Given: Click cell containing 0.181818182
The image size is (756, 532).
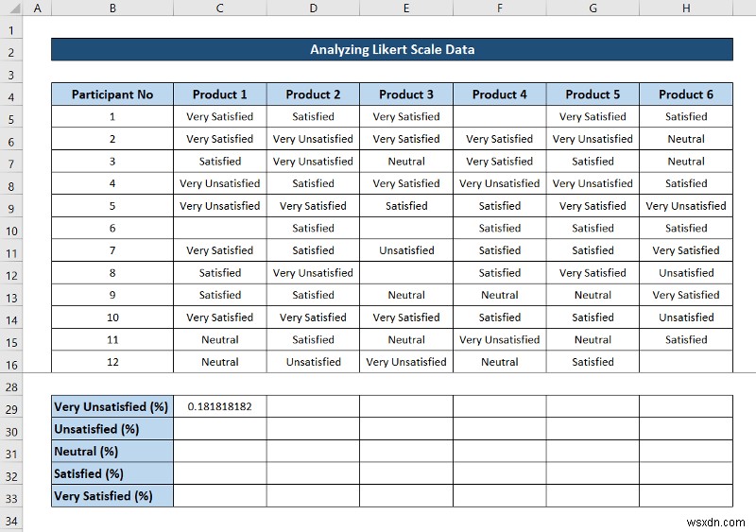Looking at the screenshot, I should (x=220, y=406).
